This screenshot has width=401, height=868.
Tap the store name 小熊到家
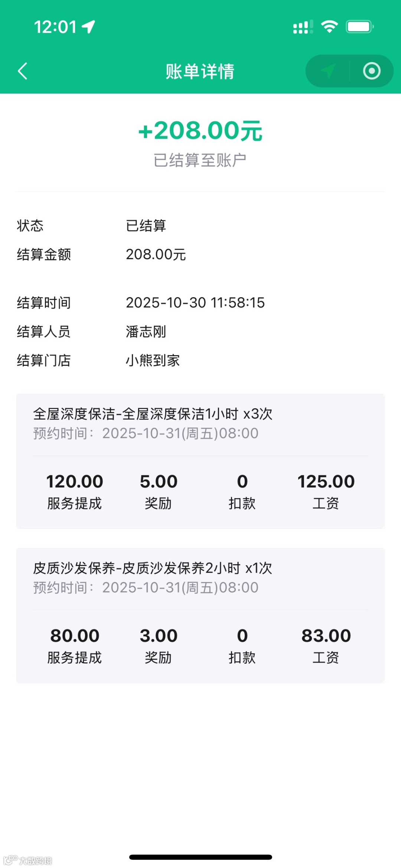(x=153, y=360)
